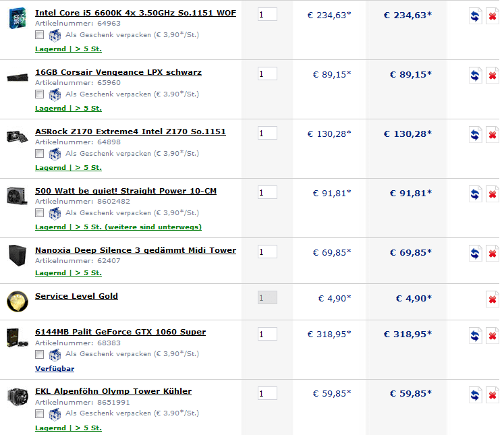
Task: Tick gift wrap for Palit GeForce GTX 1060
Action: 40,354
